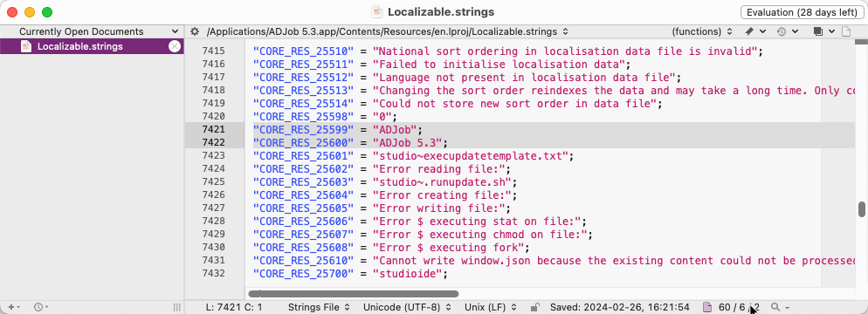Click the text "Failed to initialise localisation data"
Image resolution: width=868 pixels, height=314 pixels.
(x=498, y=65)
